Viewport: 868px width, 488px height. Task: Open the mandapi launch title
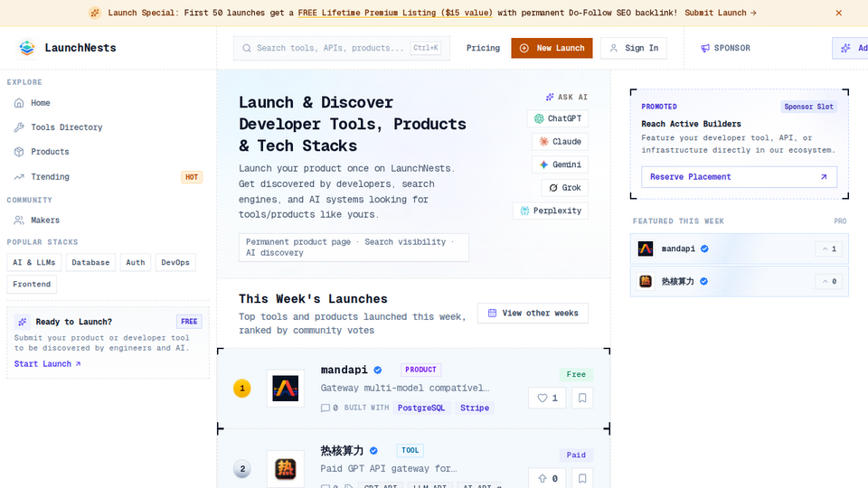coord(344,370)
